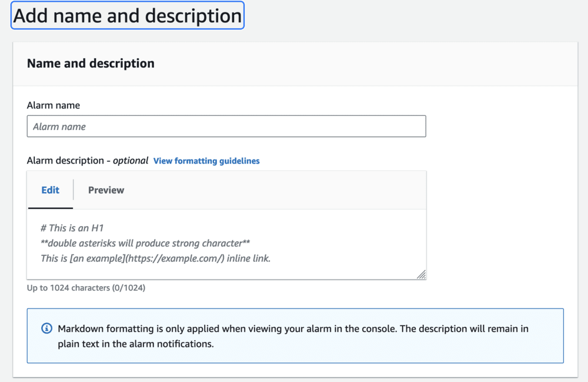Click the divider between Edit and Preview
The height and width of the screenshot is (382, 588).
point(73,190)
